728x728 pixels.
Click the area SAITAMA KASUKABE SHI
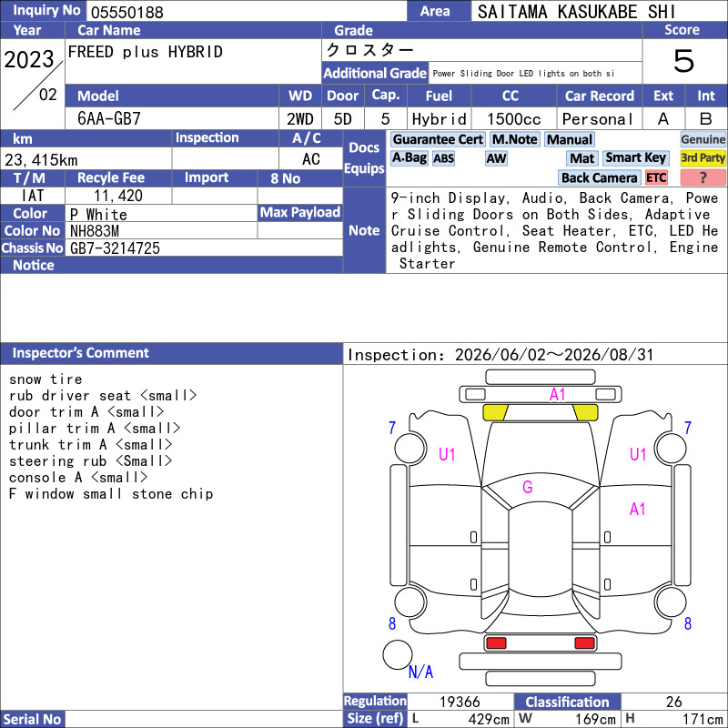tap(576, 12)
